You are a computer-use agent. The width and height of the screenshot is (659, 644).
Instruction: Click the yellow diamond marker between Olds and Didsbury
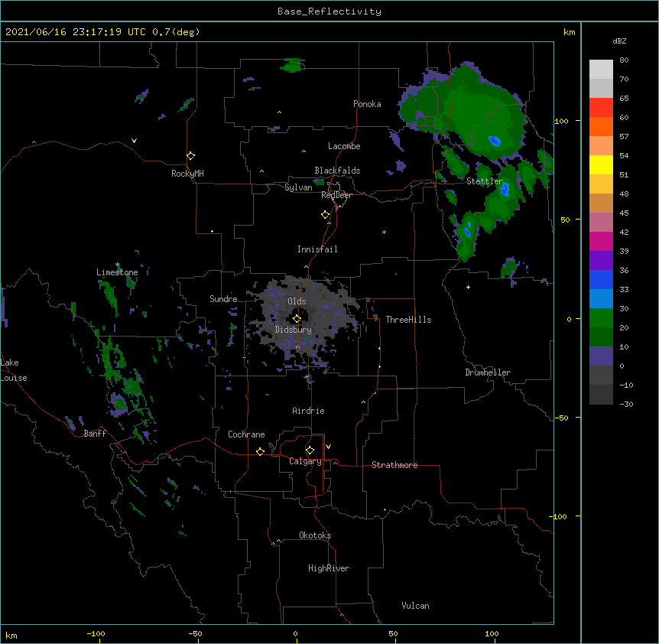click(x=297, y=318)
